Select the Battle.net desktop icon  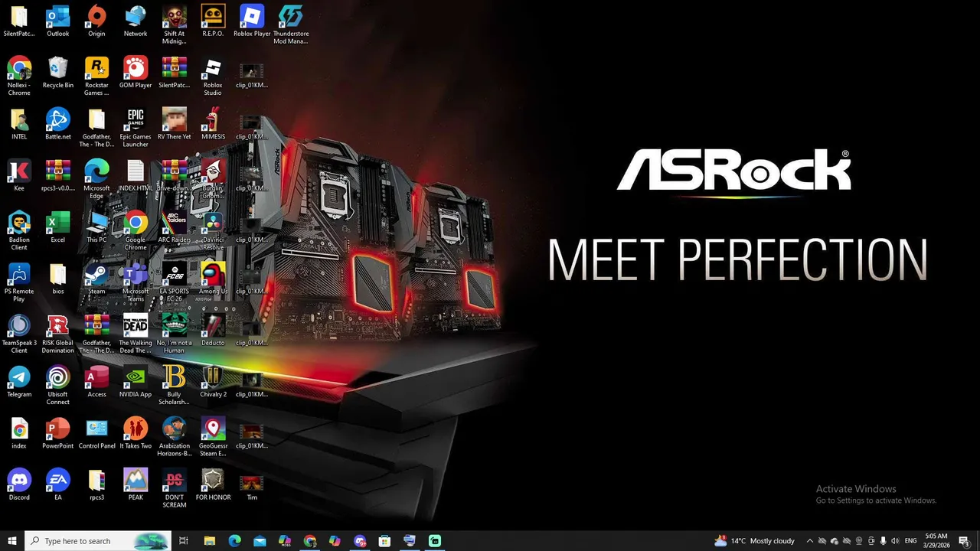(x=58, y=124)
